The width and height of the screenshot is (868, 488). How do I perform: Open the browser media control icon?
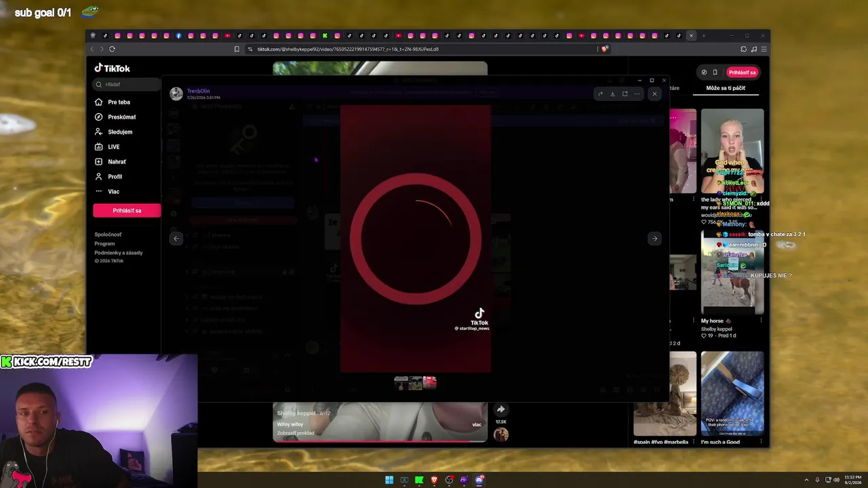(753, 49)
